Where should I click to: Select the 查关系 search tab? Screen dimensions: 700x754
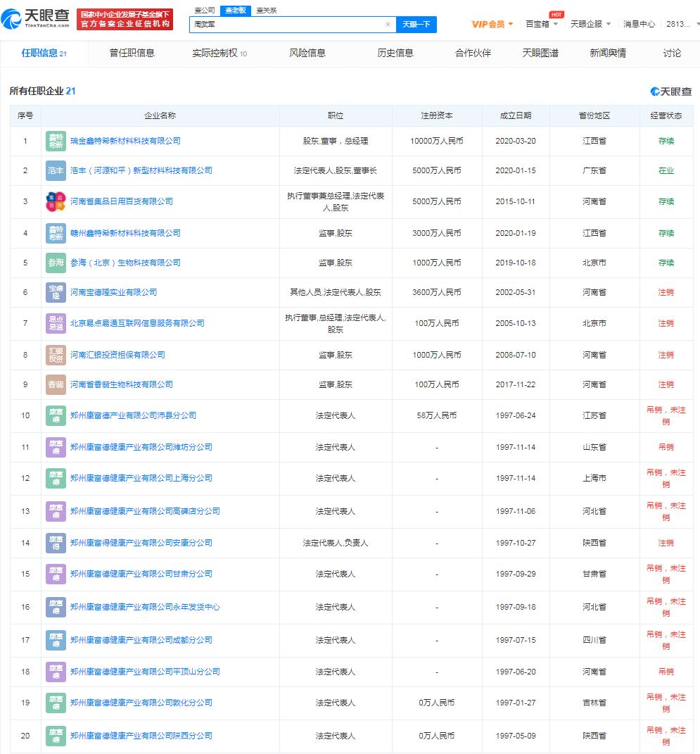tap(266, 10)
